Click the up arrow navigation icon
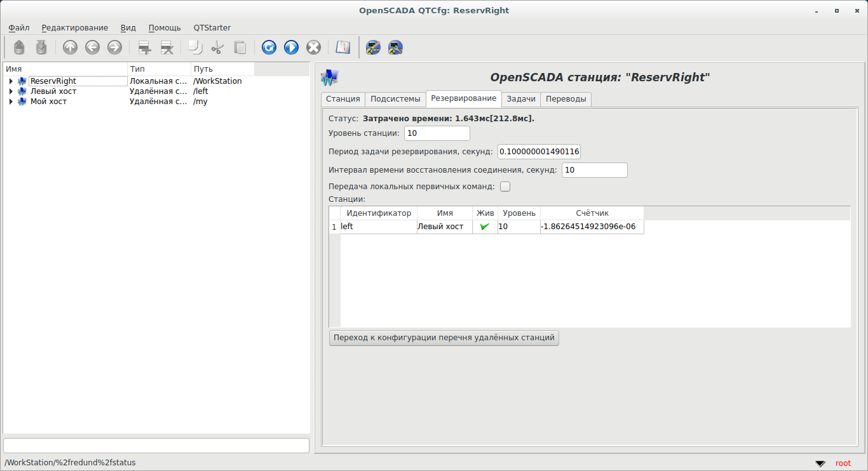This screenshot has height=471, width=868. (70, 48)
